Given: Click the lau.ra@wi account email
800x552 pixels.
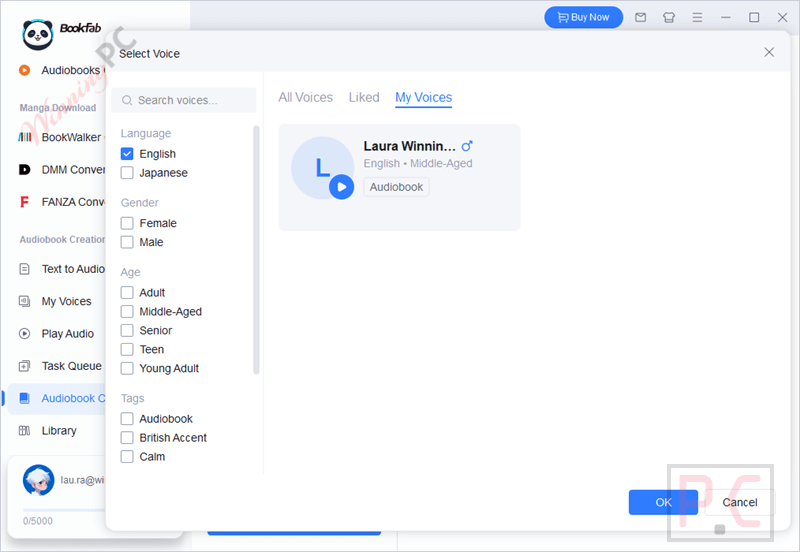Looking at the screenshot, I should point(82,480).
